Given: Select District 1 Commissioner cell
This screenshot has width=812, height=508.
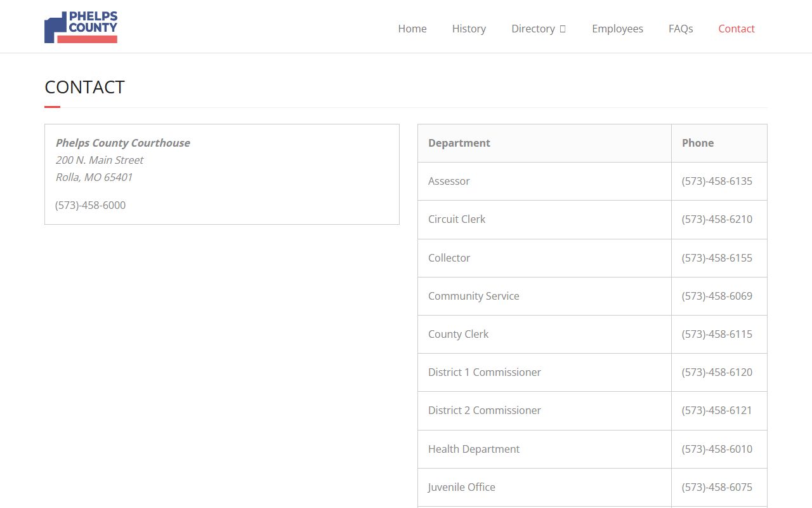Looking at the screenshot, I should pos(544,372).
